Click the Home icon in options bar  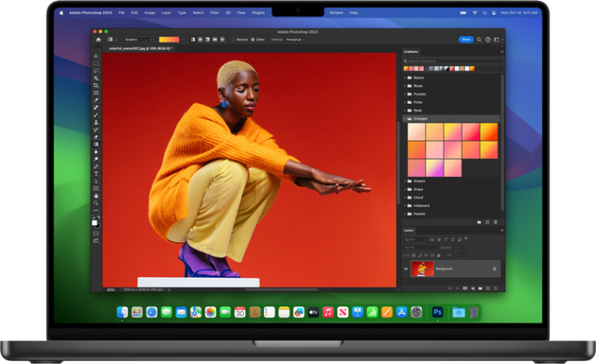[99, 40]
